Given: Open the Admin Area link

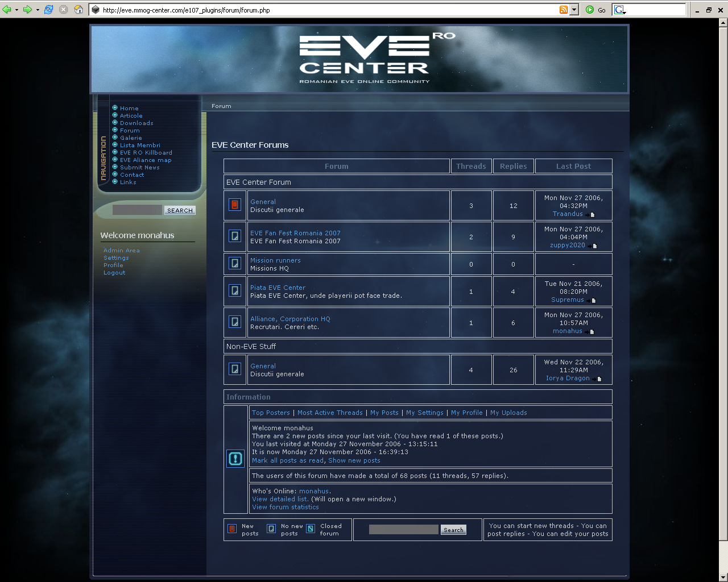Looking at the screenshot, I should [x=121, y=250].
